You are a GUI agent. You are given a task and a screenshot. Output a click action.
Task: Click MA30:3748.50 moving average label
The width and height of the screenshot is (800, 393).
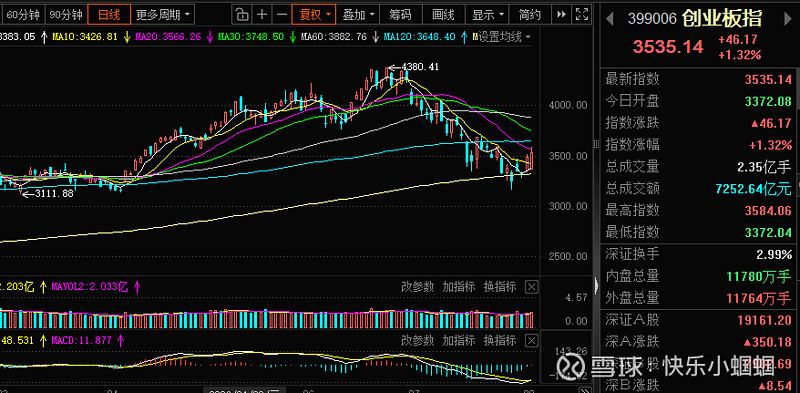point(250,37)
